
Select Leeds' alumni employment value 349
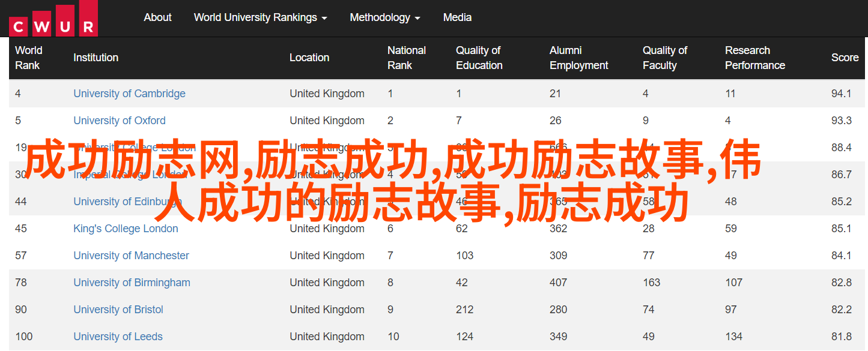pos(558,337)
